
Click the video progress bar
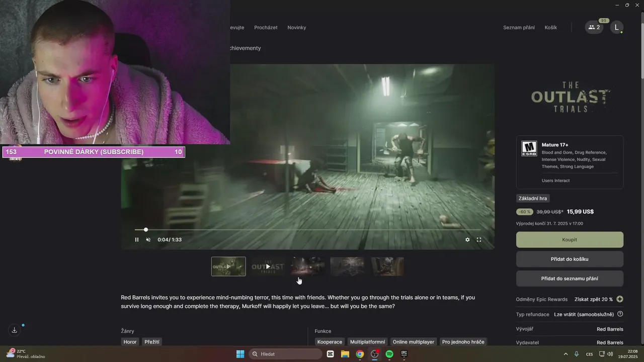coord(307,230)
